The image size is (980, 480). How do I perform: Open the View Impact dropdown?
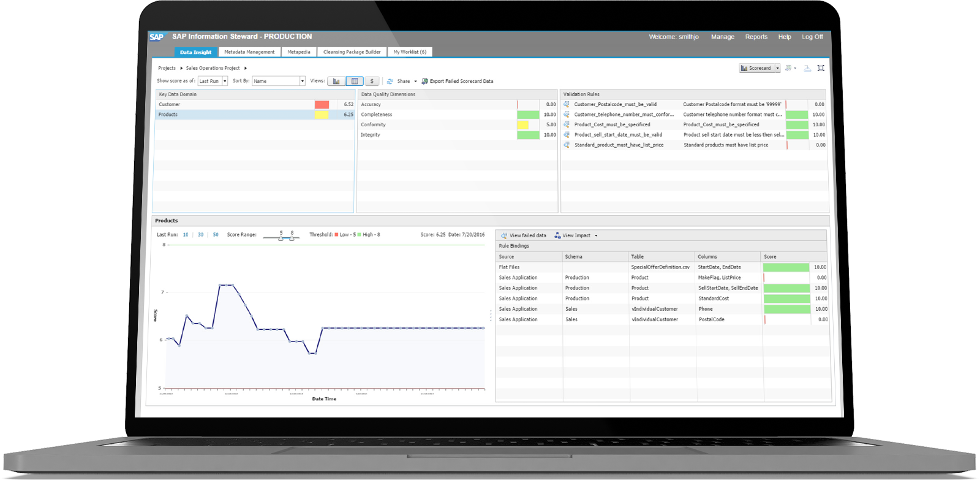coord(596,235)
